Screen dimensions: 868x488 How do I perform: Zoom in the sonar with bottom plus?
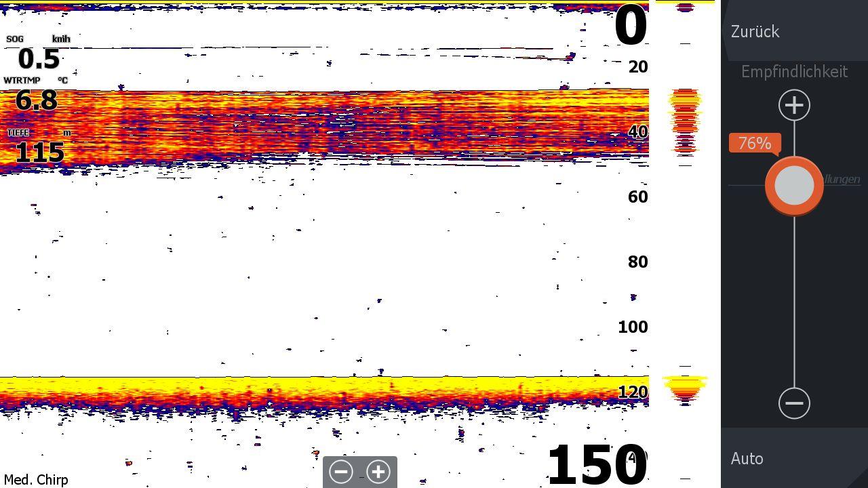pos(378,472)
